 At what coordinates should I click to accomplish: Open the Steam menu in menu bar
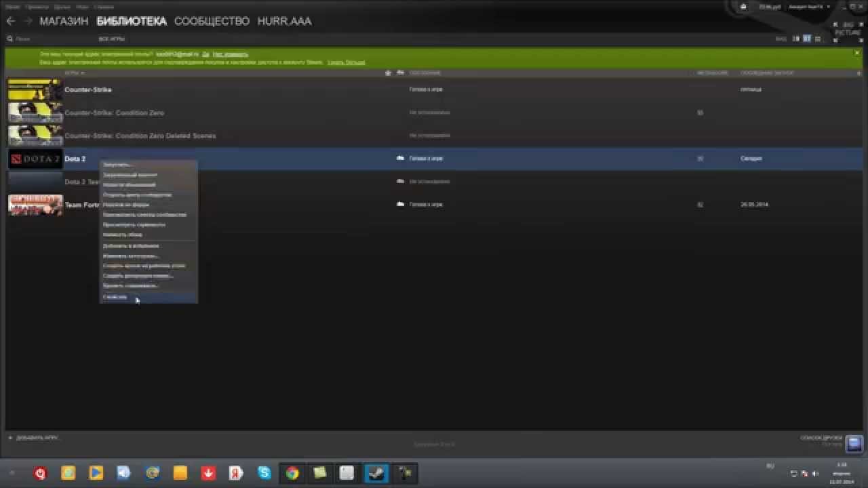pos(12,6)
